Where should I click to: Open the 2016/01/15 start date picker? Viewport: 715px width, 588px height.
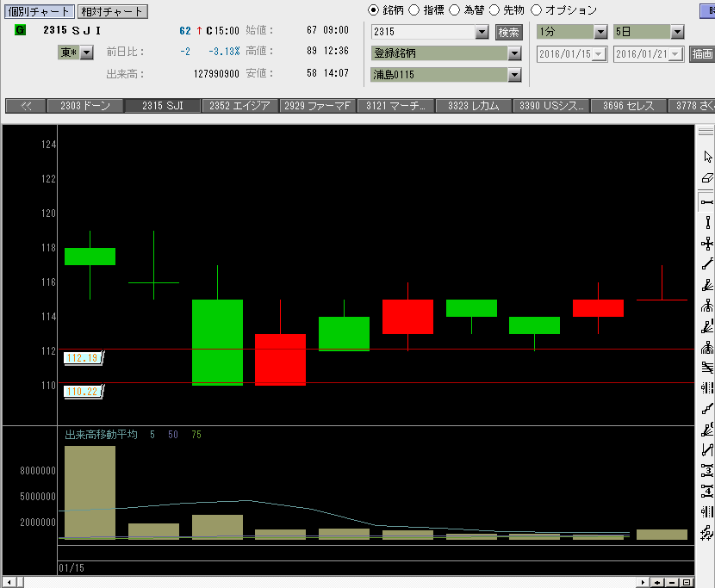tap(599, 54)
